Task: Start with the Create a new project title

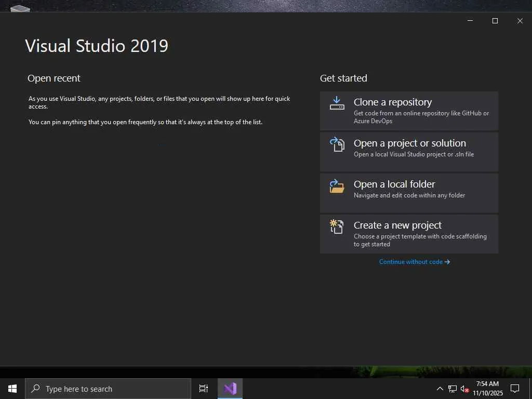Action: 397,225
